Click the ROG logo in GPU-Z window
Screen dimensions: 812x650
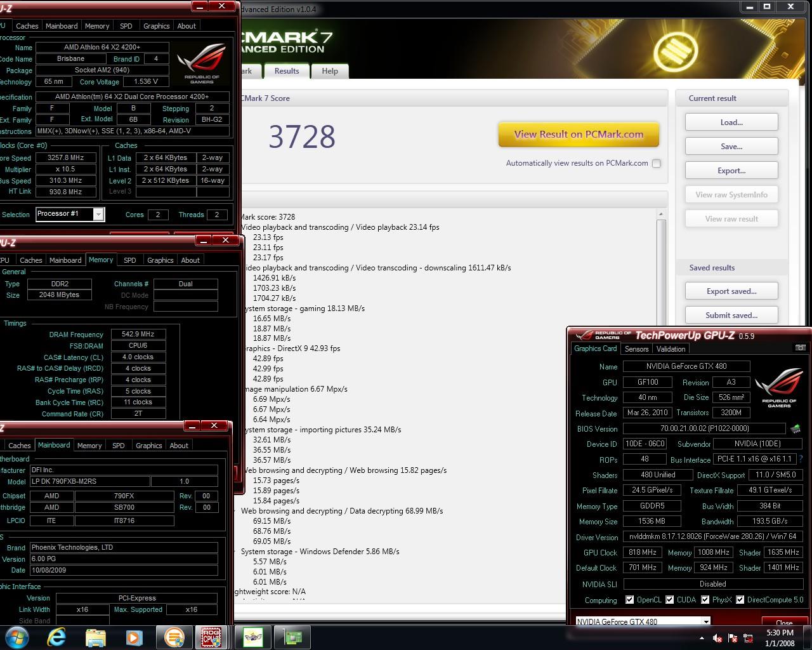[779, 387]
